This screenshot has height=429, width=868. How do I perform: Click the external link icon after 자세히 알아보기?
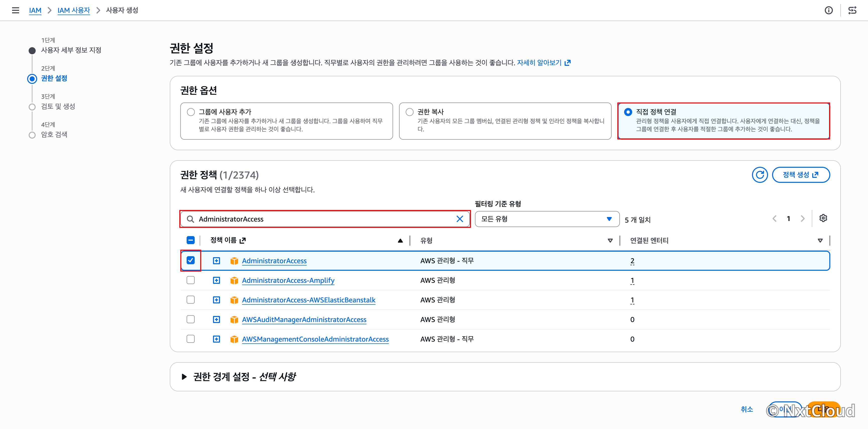[x=568, y=63]
